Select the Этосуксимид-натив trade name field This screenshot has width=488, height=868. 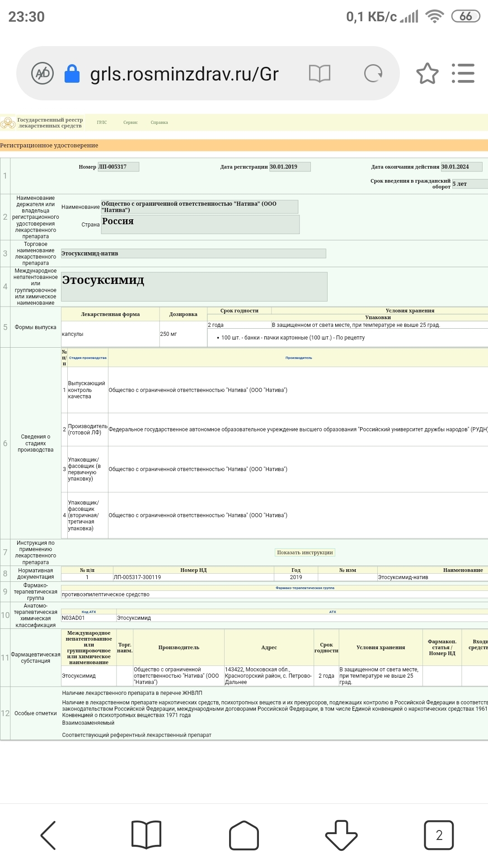pos(193,254)
